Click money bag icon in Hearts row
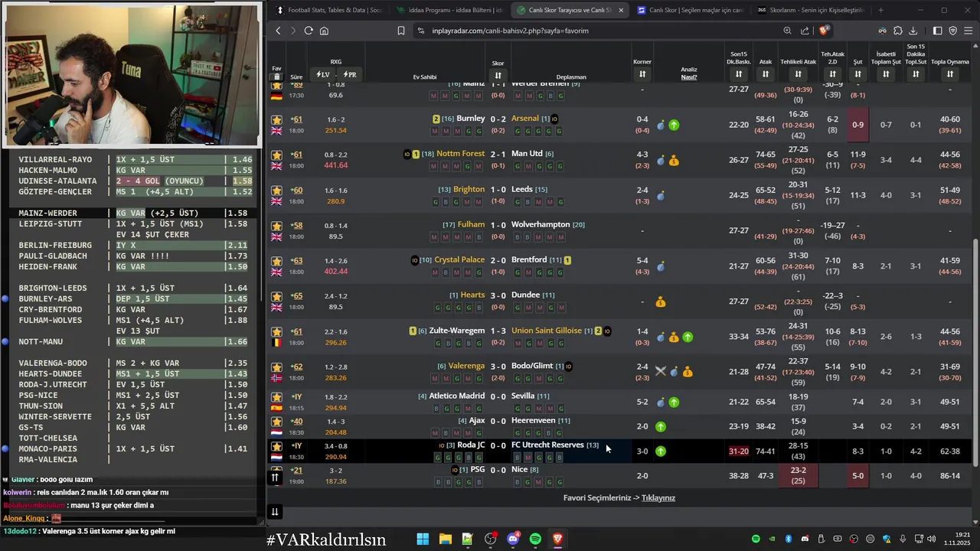The height and width of the screenshot is (551, 980). pyautogui.click(x=660, y=302)
